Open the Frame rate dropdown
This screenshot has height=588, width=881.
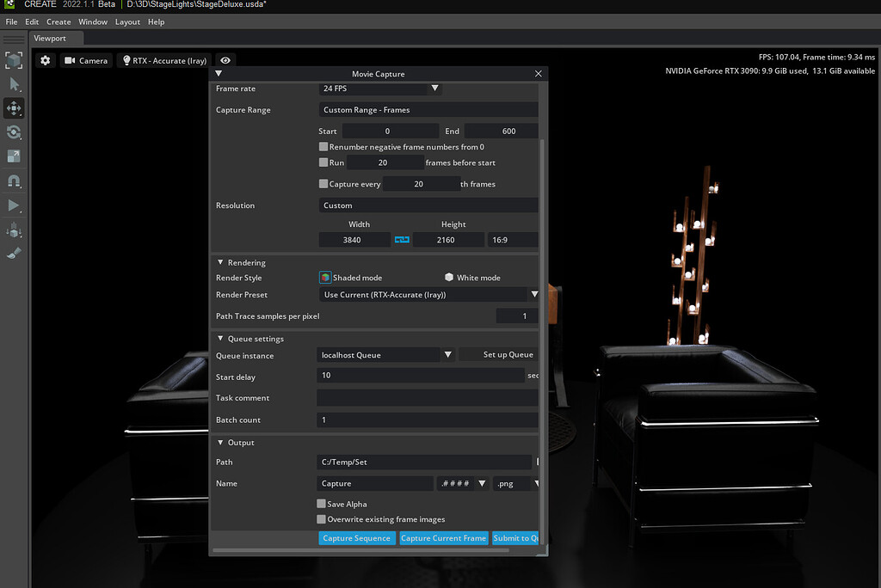[435, 89]
